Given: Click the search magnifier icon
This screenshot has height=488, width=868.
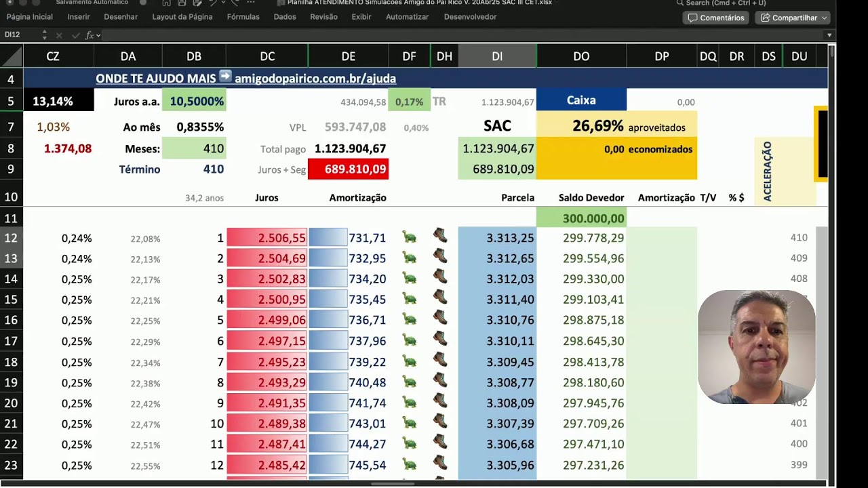Looking at the screenshot, I should 680,3.
